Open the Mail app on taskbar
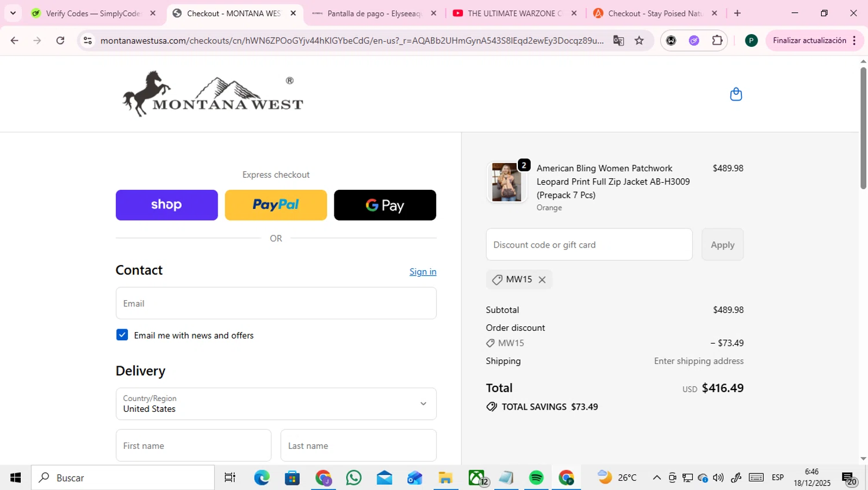Viewport: 868px width, 490px height. click(384, 478)
